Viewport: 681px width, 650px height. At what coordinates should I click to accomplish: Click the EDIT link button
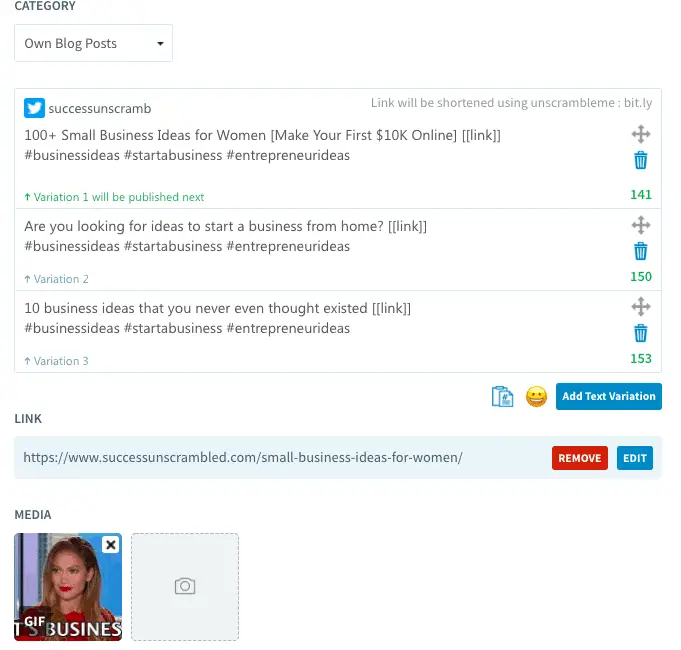635,458
